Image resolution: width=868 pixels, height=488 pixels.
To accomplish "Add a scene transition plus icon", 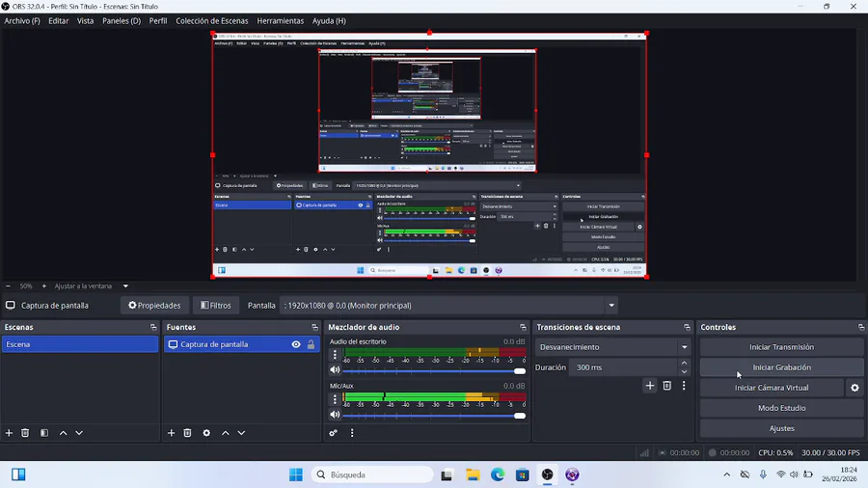I will [650, 386].
